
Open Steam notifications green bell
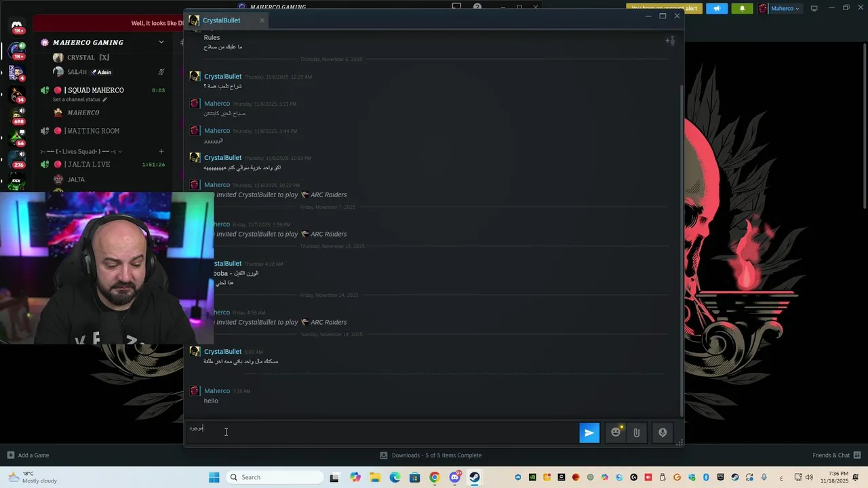point(742,8)
